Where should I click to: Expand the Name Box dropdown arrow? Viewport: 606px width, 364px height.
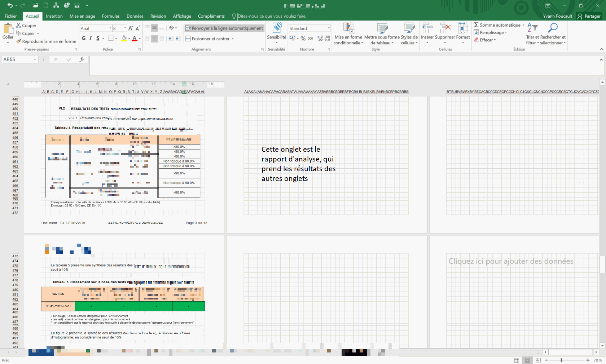[35, 59]
